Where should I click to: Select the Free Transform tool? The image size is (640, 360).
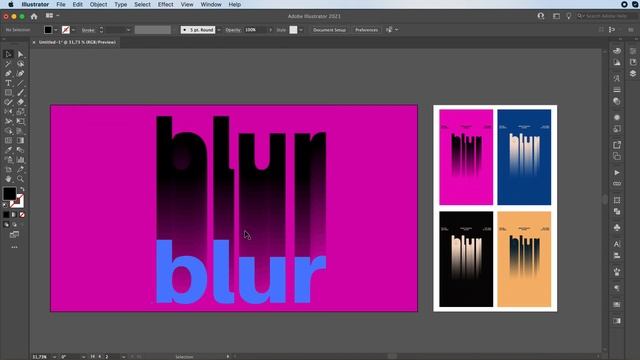coord(20,121)
